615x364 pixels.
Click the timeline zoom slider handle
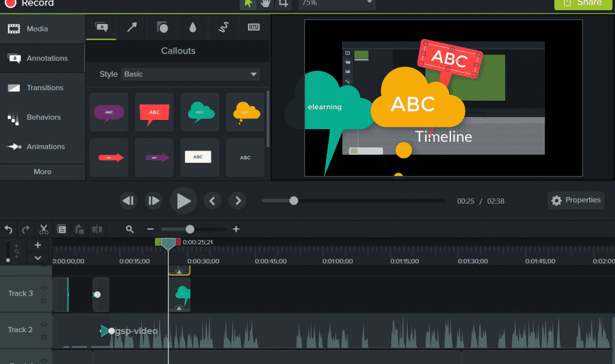[x=190, y=229]
